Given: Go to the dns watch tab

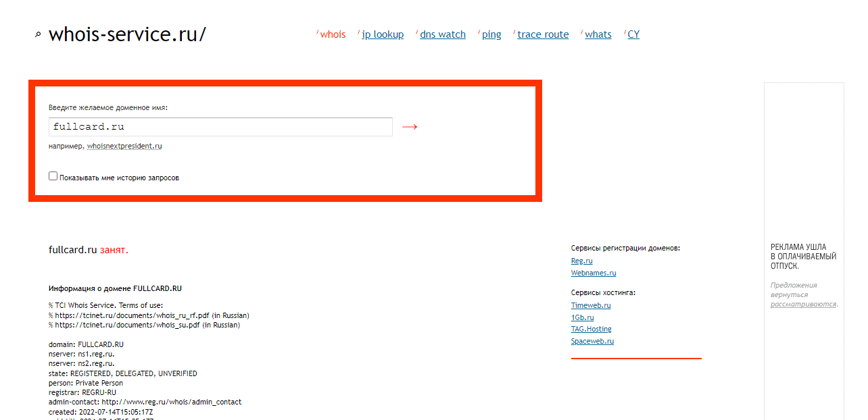Looking at the screenshot, I should 443,34.
